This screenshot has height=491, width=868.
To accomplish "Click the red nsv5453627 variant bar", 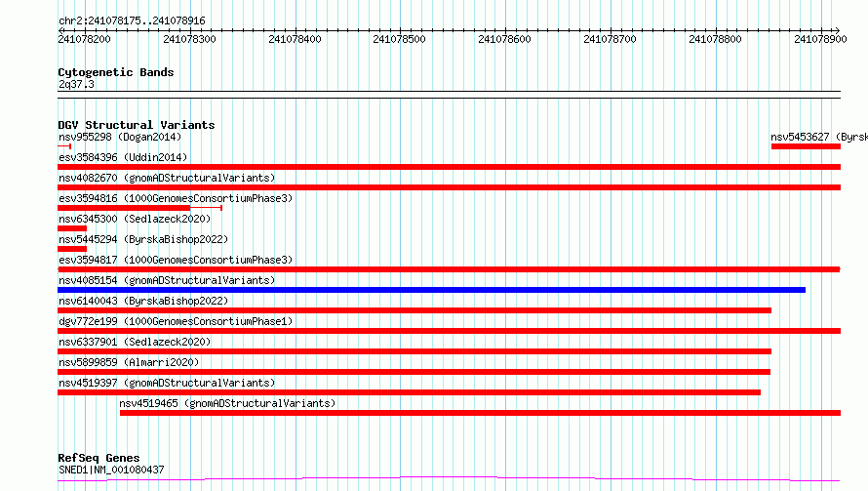I will click(806, 146).
